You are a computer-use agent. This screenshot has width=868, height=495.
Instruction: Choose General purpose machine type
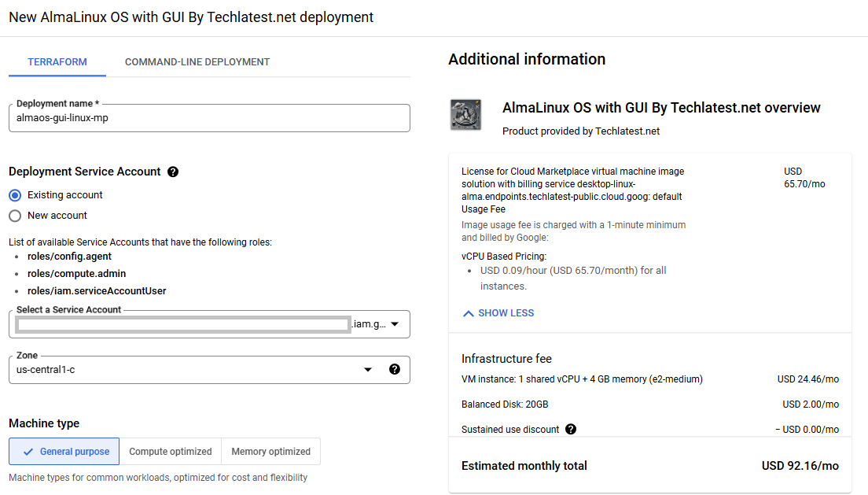[64, 451]
